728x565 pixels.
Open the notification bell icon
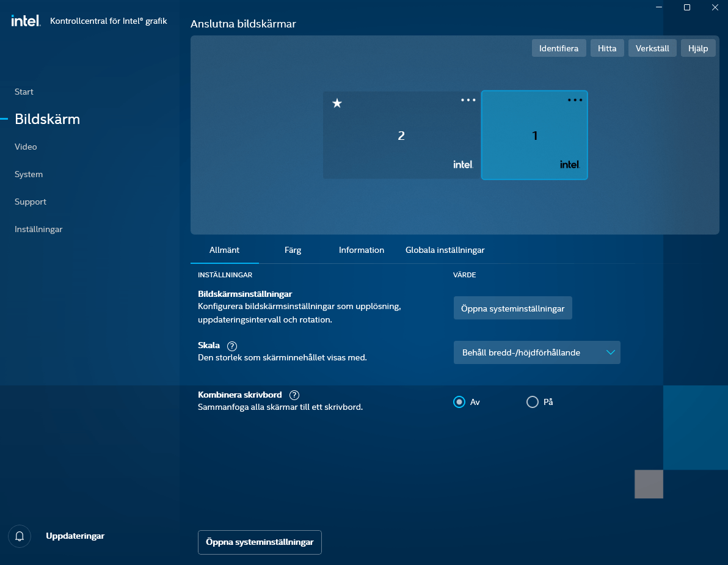tap(19, 536)
